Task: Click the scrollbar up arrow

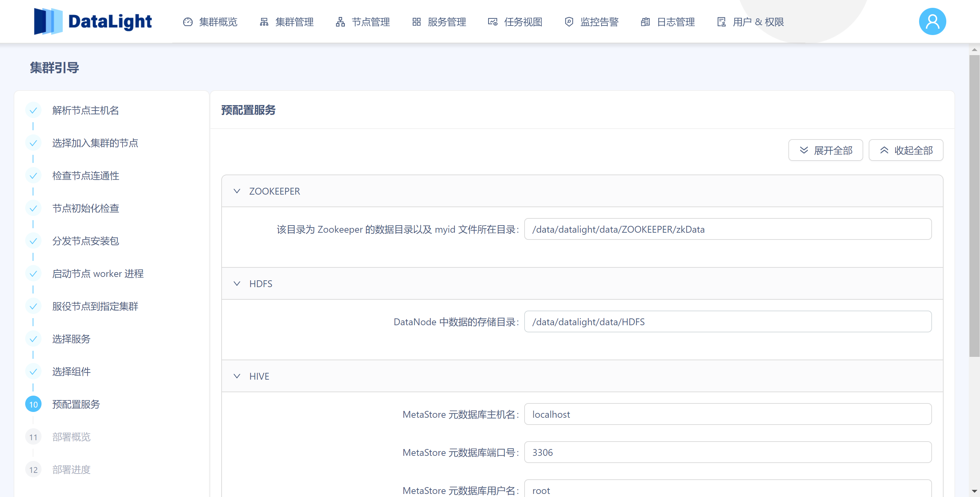Action: [x=974, y=49]
